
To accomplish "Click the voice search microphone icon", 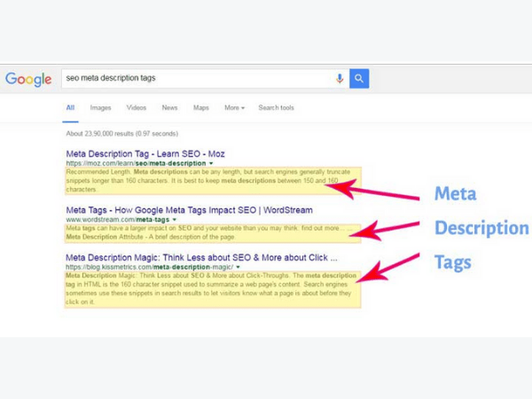I will tap(340, 78).
